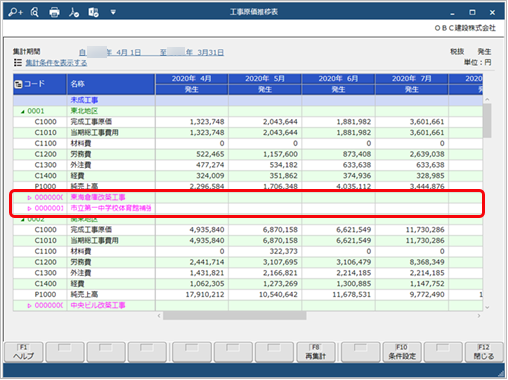Expand the 中央ビル改築工事 row
This screenshot has width=508, height=380.
pos(29,306)
